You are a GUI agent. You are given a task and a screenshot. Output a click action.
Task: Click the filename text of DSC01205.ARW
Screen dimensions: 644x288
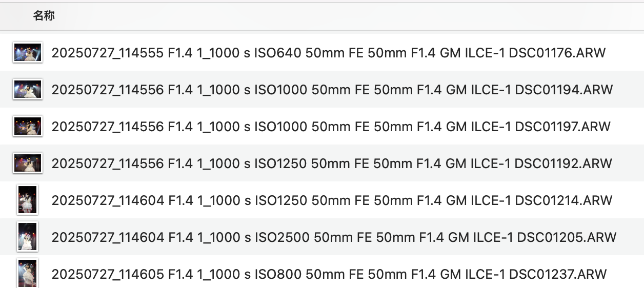coord(333,237)
